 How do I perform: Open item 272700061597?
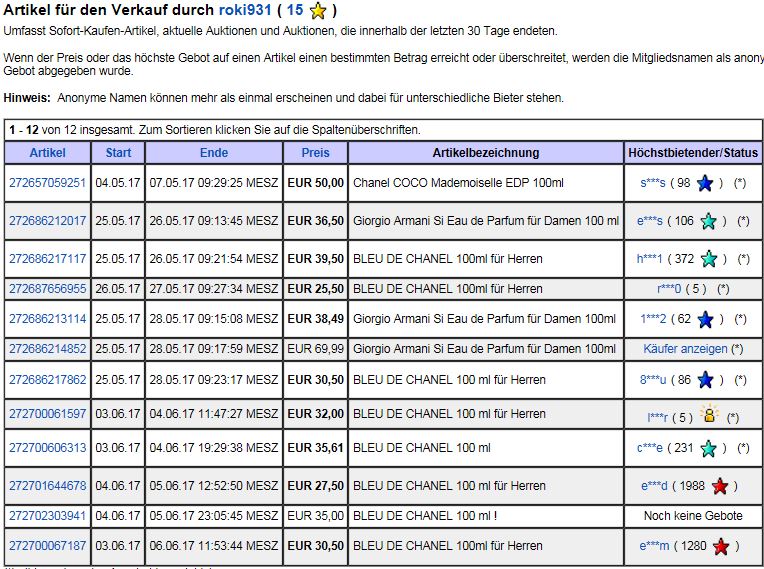[47, 414]
